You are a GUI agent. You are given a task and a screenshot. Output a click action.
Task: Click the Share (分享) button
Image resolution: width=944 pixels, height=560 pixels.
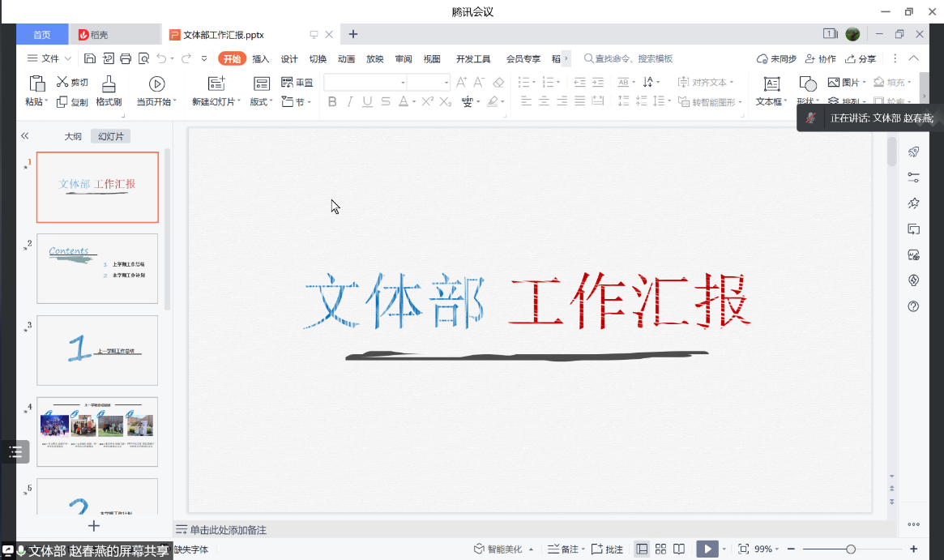pyautogui.click(x=861, y=59)
